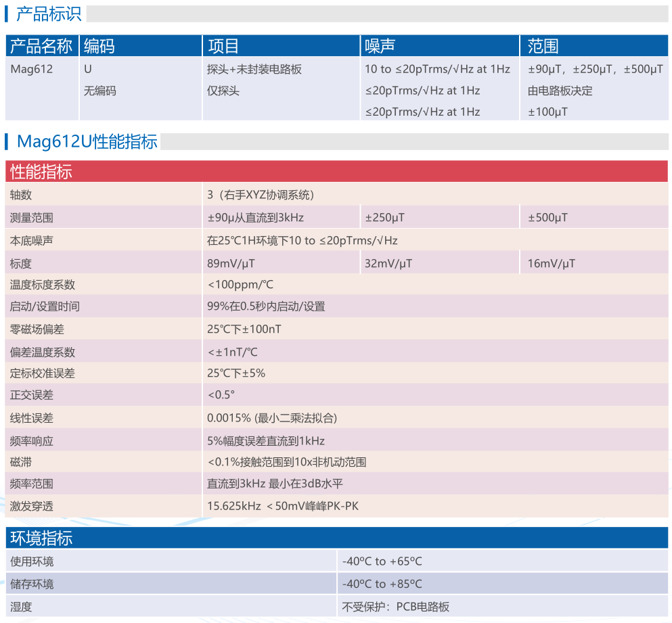Click the 标度 row label
The image size is (672, 623).
pos(21,264)
